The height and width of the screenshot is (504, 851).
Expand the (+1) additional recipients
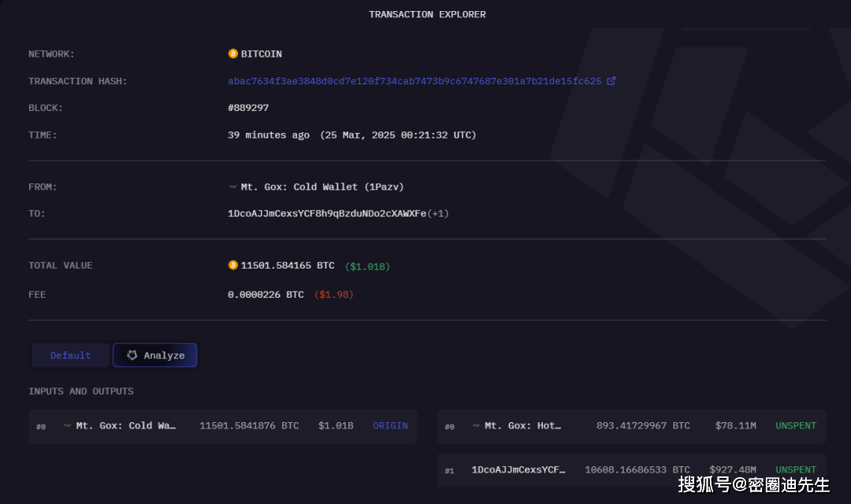tap(439, 213)
